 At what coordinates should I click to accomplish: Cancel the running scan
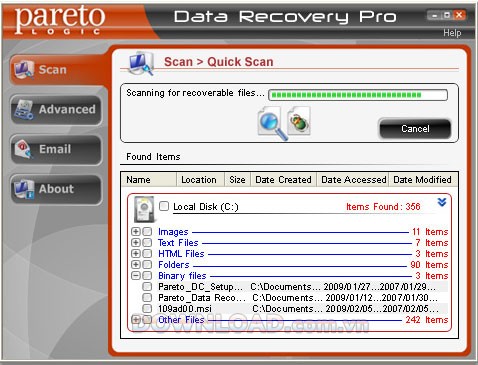pos(415,129)
